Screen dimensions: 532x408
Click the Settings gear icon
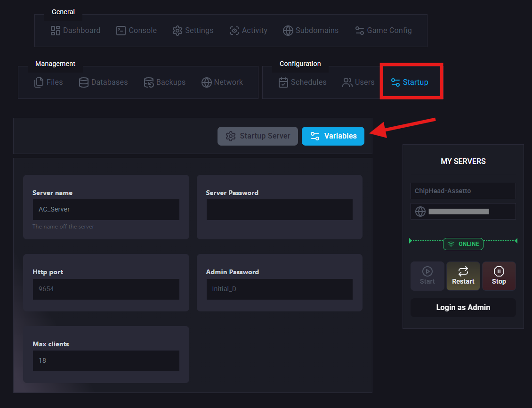coord(177,31)
